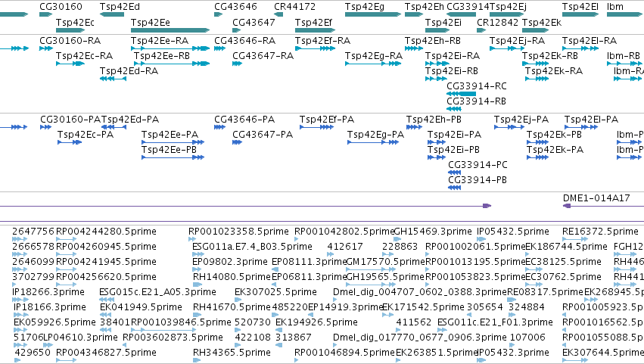Select protein CG30160-PA
This screenshot has width=644, height=364.
70,120
